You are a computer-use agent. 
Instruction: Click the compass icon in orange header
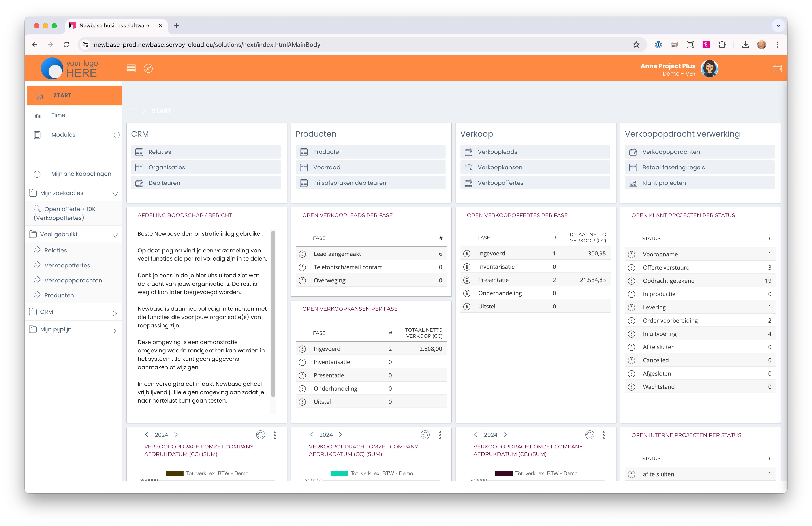(148, 69)
